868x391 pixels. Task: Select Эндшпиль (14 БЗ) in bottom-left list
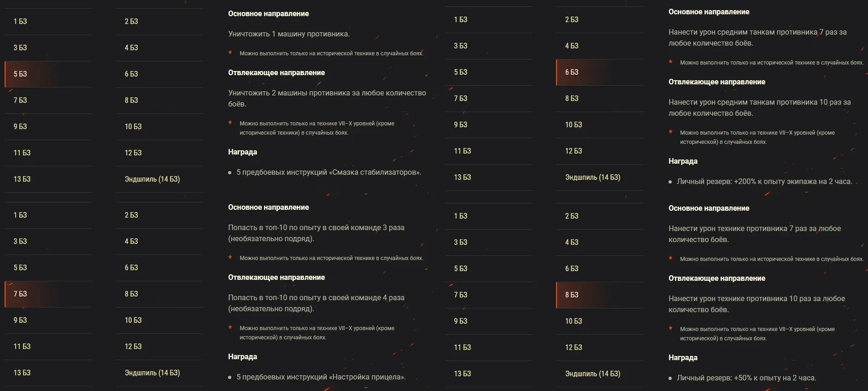click(152, 373)
